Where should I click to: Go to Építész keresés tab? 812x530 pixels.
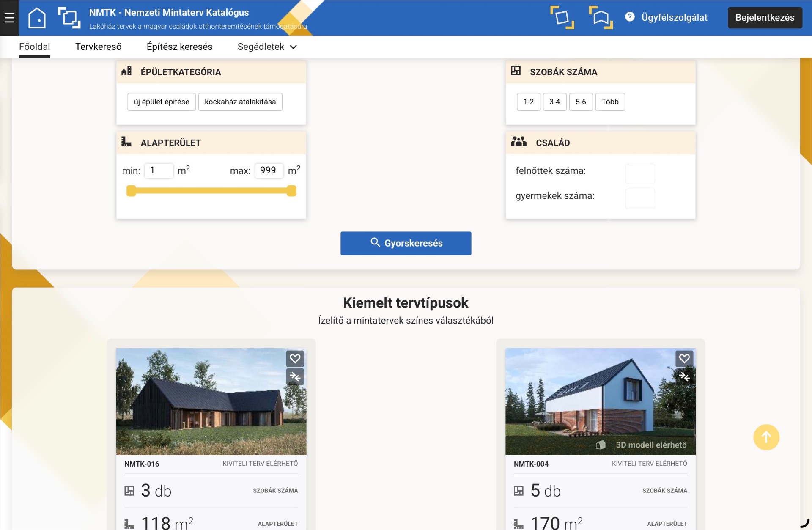point(179,47)
